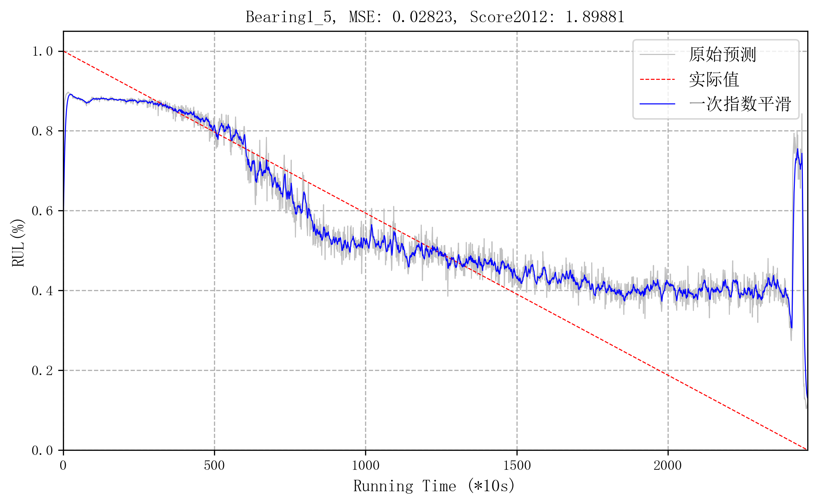
Task: Click the x-axis tick label 1000
Action: 365,466
